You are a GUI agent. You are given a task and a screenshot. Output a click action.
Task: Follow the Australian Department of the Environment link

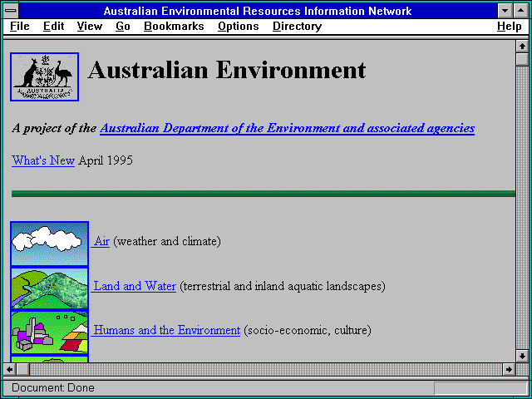point(287,128)
